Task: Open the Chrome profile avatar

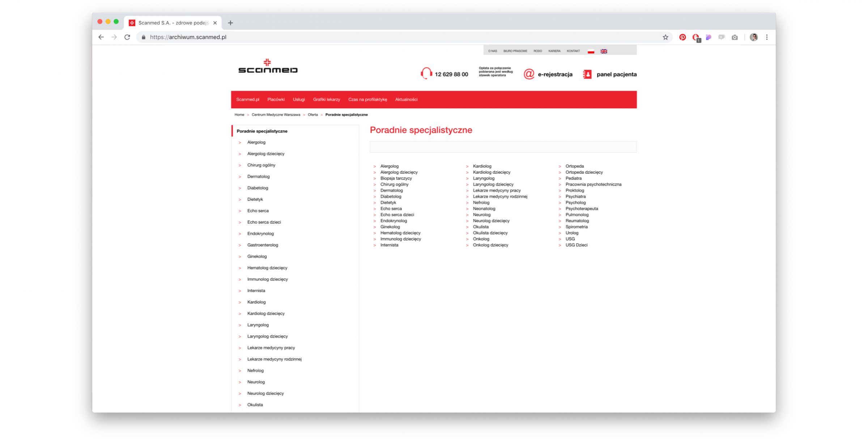Action: pyautogui.click(x=754, y=37)
